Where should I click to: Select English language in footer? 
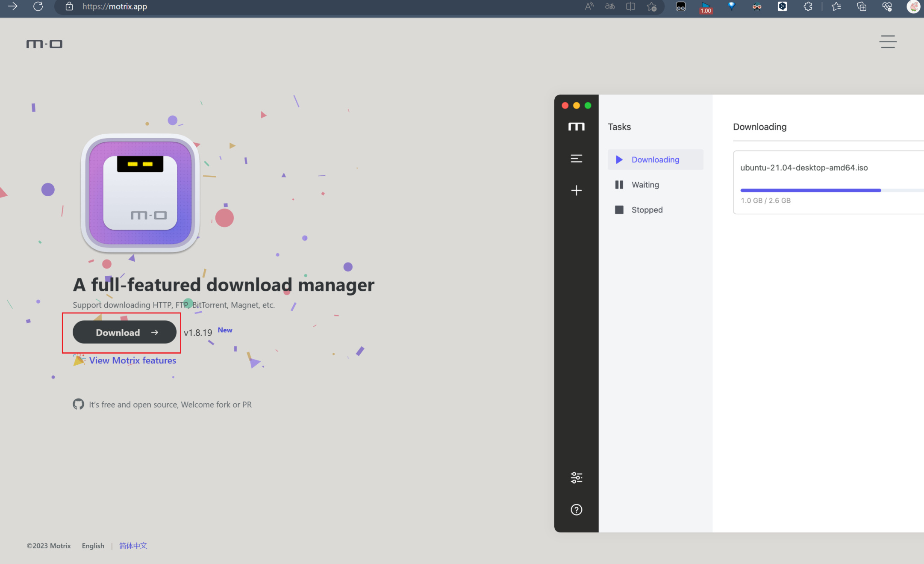coord(93,546)
